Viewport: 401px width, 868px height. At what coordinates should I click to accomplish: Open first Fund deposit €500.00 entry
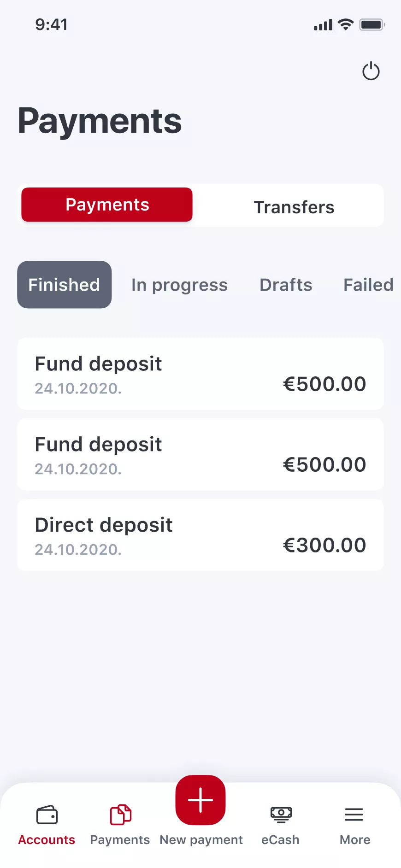point(200,374)
